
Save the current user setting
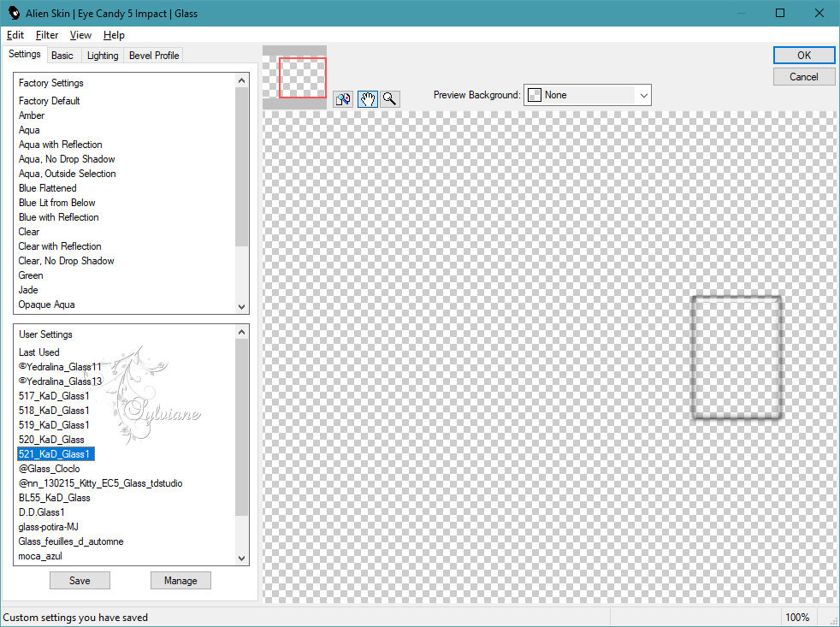[80, 580]
